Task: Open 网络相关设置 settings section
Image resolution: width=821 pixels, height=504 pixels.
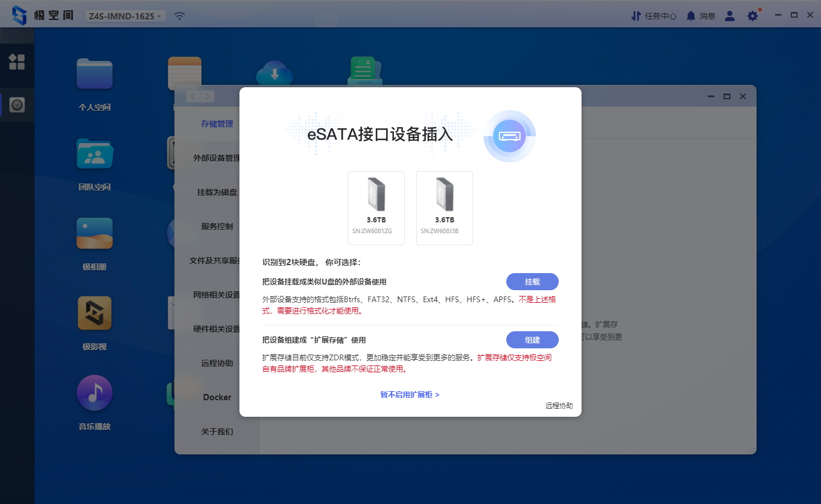Action: click(x=217, y=295)
